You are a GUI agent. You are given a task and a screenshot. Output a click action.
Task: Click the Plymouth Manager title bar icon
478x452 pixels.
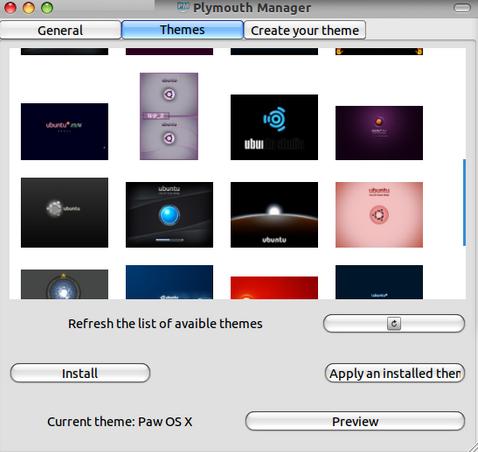(x=183, y=6)
